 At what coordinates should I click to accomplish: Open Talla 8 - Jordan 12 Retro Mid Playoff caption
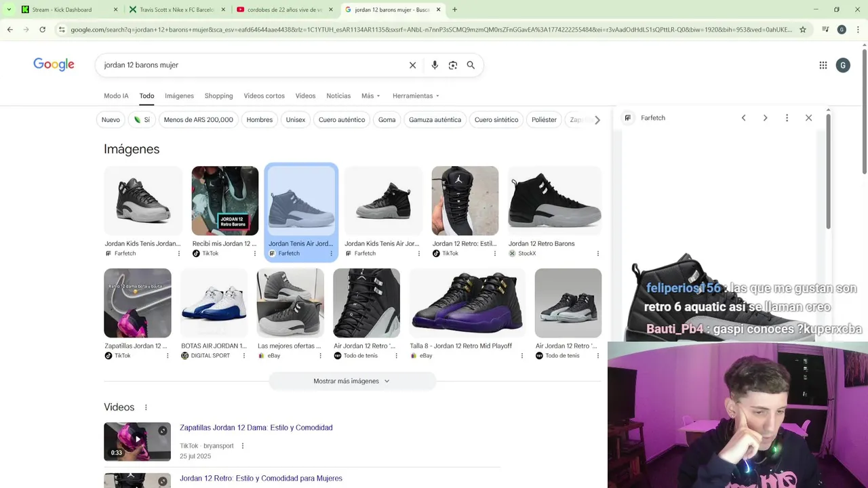coord(460,346)
